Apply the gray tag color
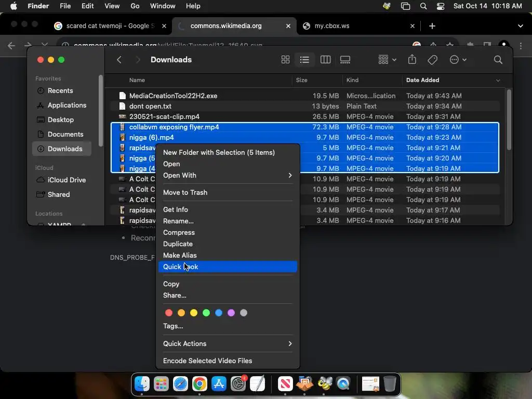The width and height of the screenshot is (532, 399). pos(244,313)
